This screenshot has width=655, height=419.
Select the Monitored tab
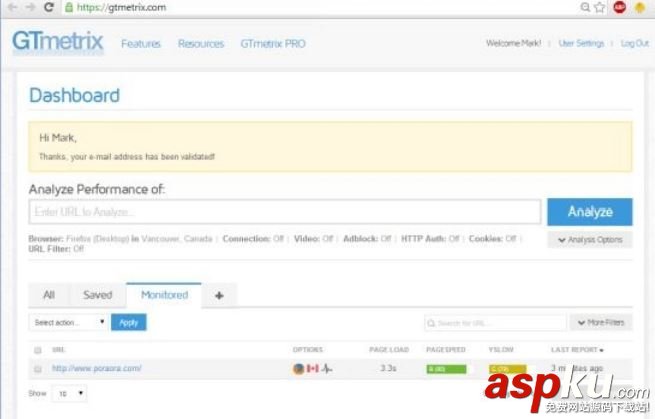164,295
